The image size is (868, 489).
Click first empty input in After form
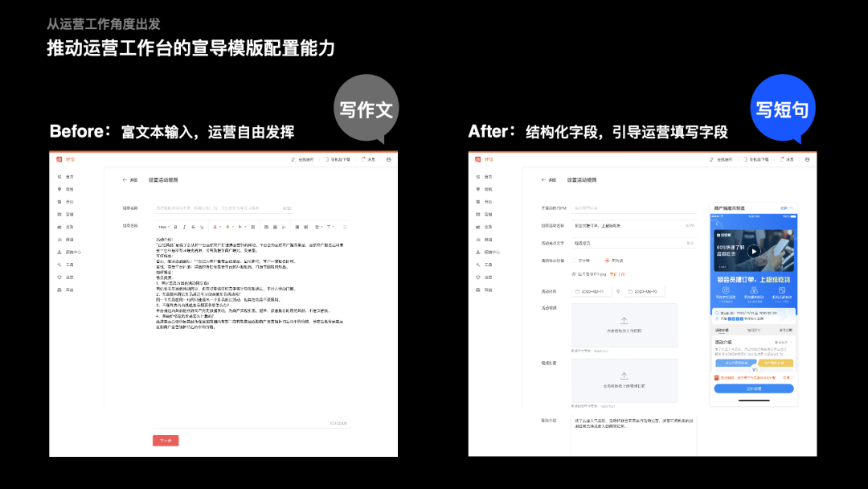point(634,208)
